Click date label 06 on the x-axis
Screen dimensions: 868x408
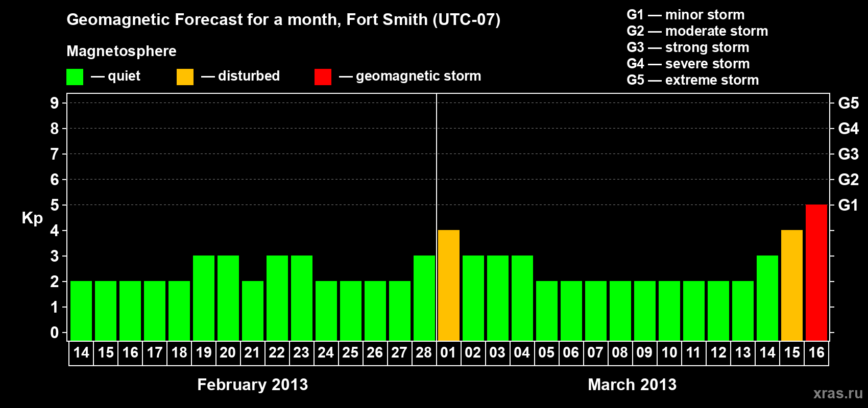[x=571, y=352]
